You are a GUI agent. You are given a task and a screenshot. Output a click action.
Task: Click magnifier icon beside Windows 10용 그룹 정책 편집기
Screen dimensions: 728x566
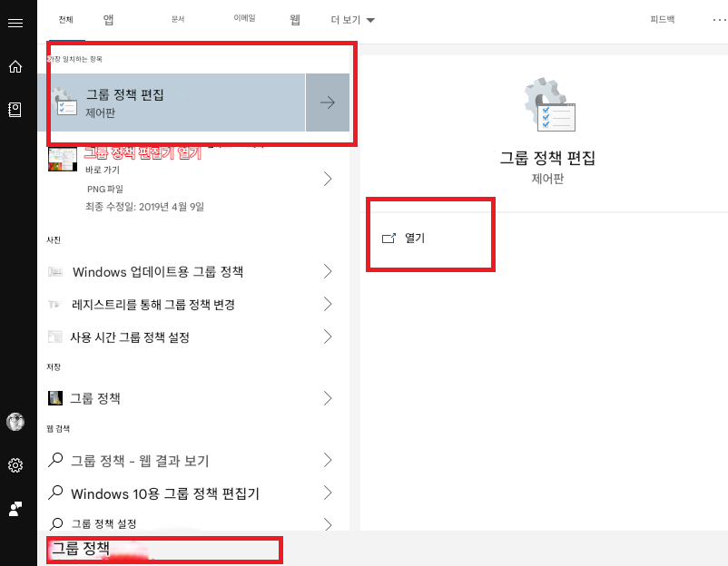click(55, 493)
